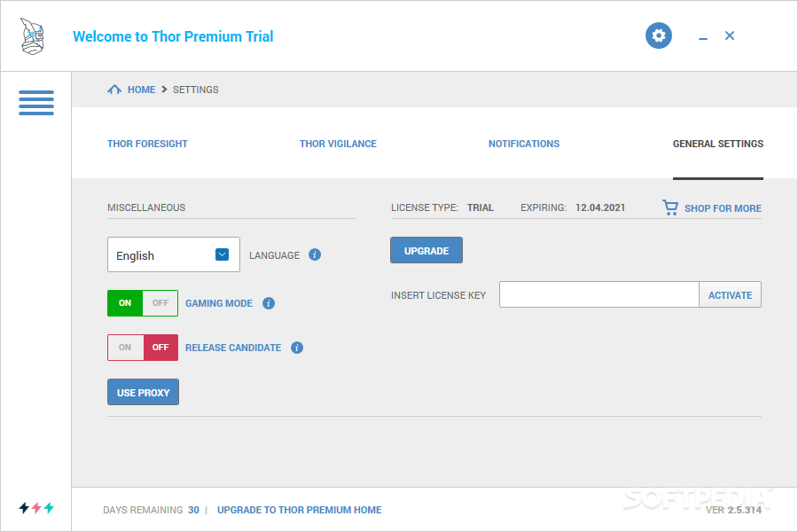Focus the Insert License Key field
This screenshot has height=532, width=798.
[x=599, y=294]
